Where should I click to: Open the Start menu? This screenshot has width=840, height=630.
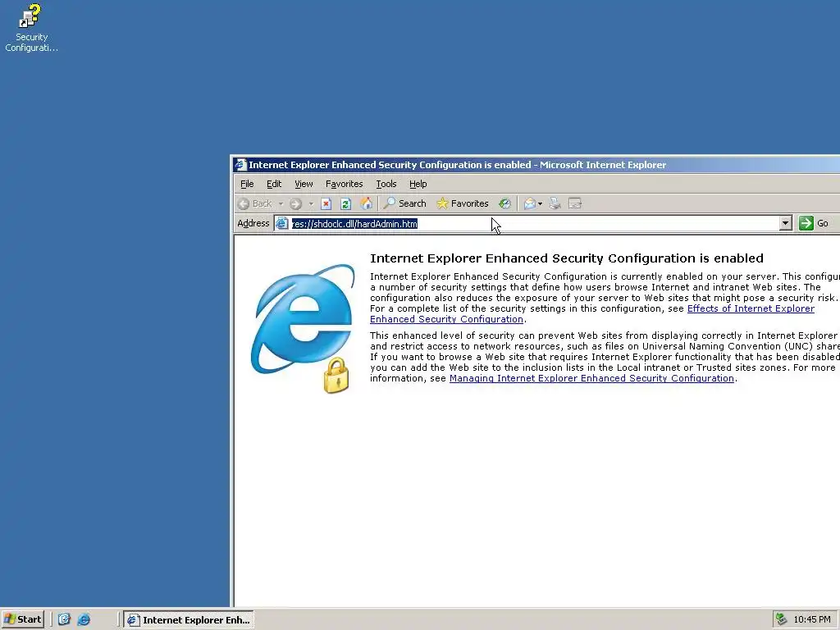pos(22,619)
